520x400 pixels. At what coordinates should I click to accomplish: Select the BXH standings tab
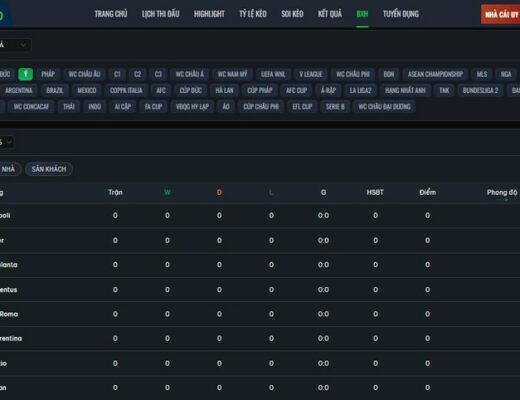362,14
